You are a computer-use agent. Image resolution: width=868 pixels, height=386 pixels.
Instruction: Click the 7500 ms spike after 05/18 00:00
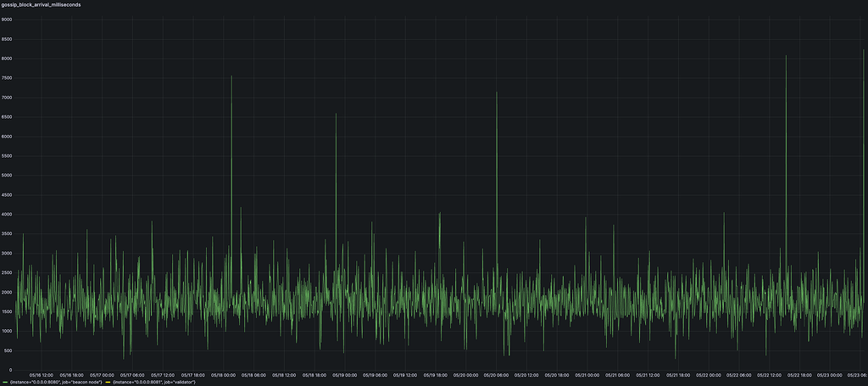[231, 76]
